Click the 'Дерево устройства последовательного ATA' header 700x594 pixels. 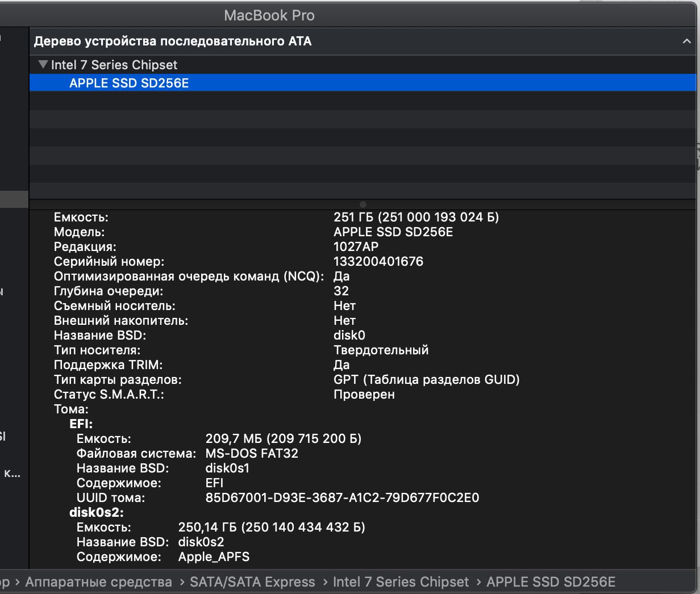click(x=173, y=41)
